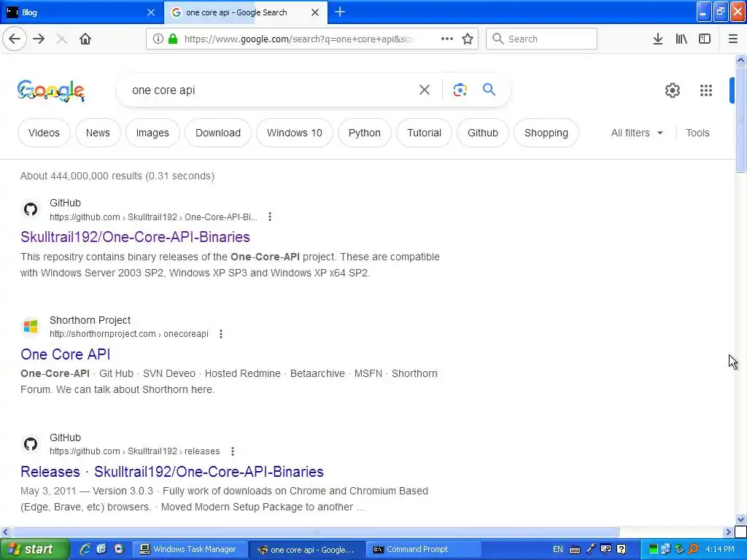Image resolution: width=747 pixels, height=560 pixels.
Task: Close the Blog browser tab
Action: click(151, 12)
